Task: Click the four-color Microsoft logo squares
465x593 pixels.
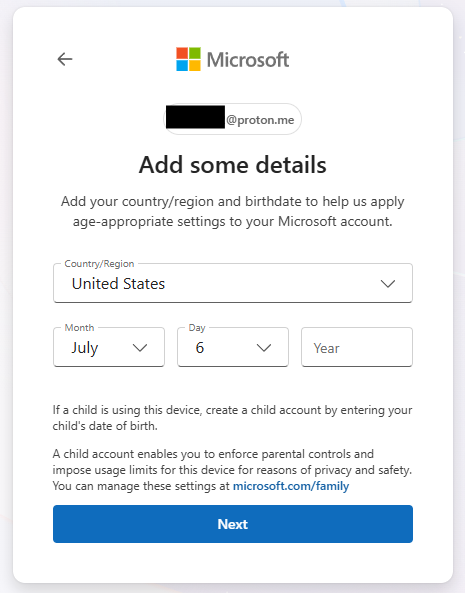Action: click(x=188, y=59)
